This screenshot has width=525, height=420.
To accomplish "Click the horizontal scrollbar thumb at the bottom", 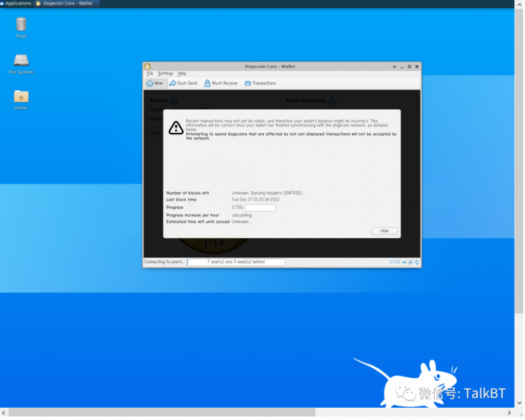I will click(x=162, y=412).
